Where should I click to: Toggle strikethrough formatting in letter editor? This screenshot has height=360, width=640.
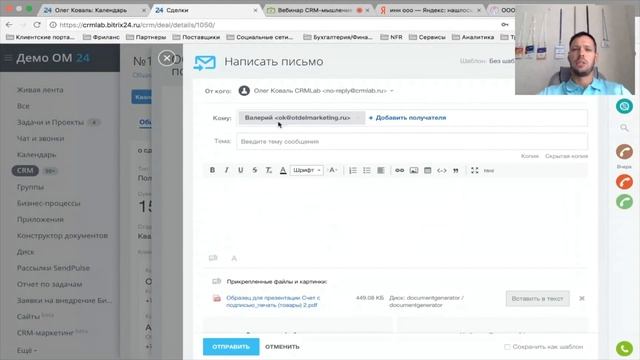point(255,170)
